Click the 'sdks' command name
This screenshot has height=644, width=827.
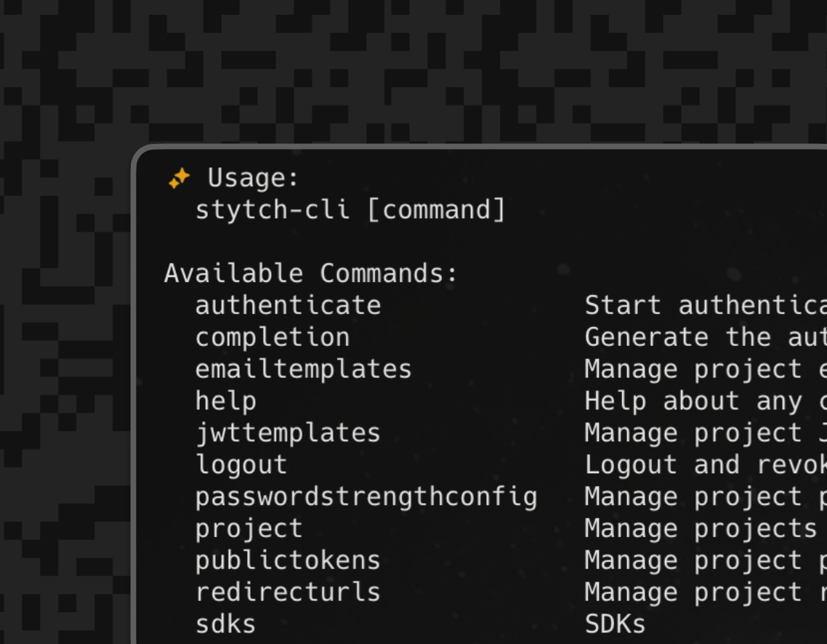pos(226,624)
